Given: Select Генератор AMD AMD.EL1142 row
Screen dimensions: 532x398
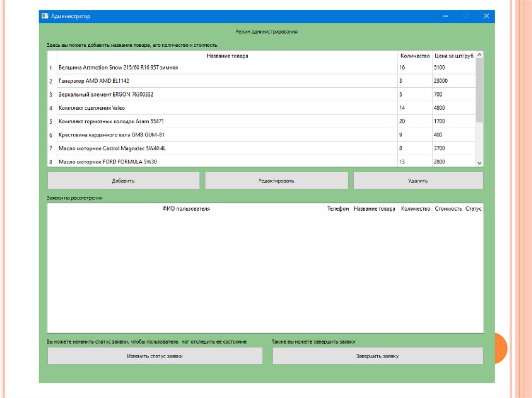Looking at the screenshot, I should click(x=94, y=81).
